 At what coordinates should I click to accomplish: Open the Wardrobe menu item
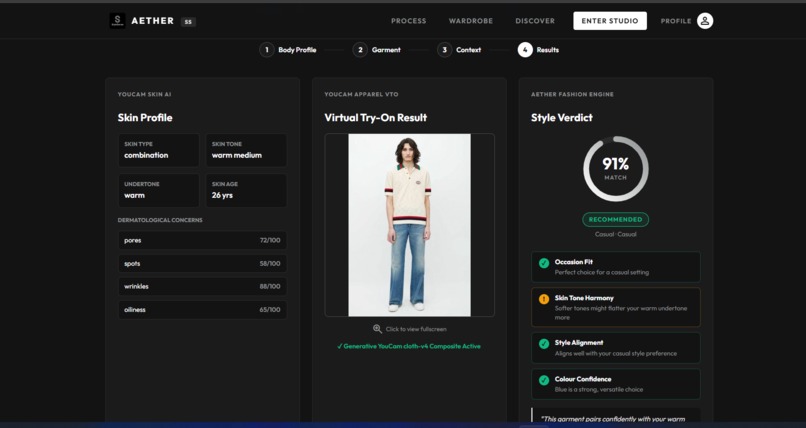pyautogui.click(x=471, y=21)
